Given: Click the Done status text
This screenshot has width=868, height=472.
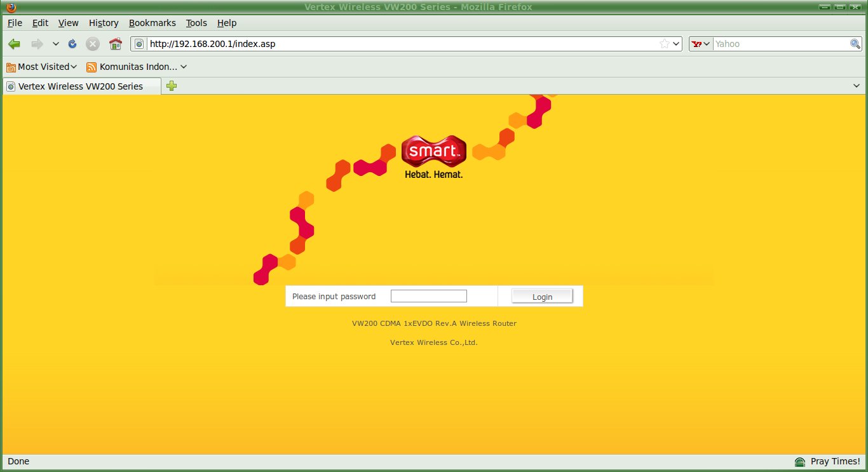Looking at the screenshot, I should 18,461.
